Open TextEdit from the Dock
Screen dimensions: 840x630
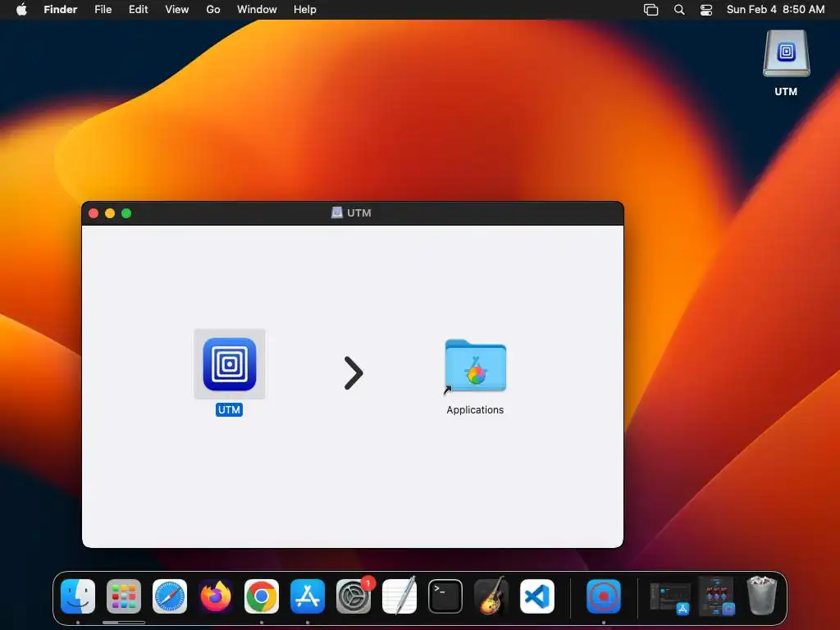399,596
